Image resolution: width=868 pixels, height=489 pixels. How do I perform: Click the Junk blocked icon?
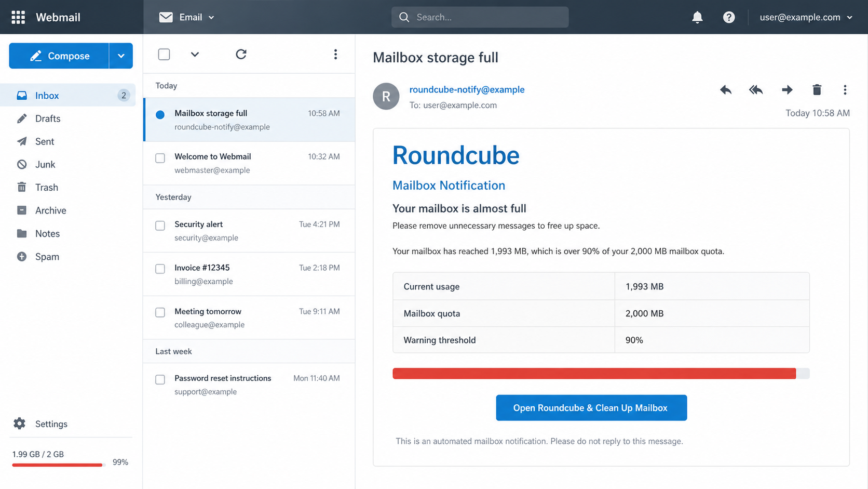click(22, 164)
